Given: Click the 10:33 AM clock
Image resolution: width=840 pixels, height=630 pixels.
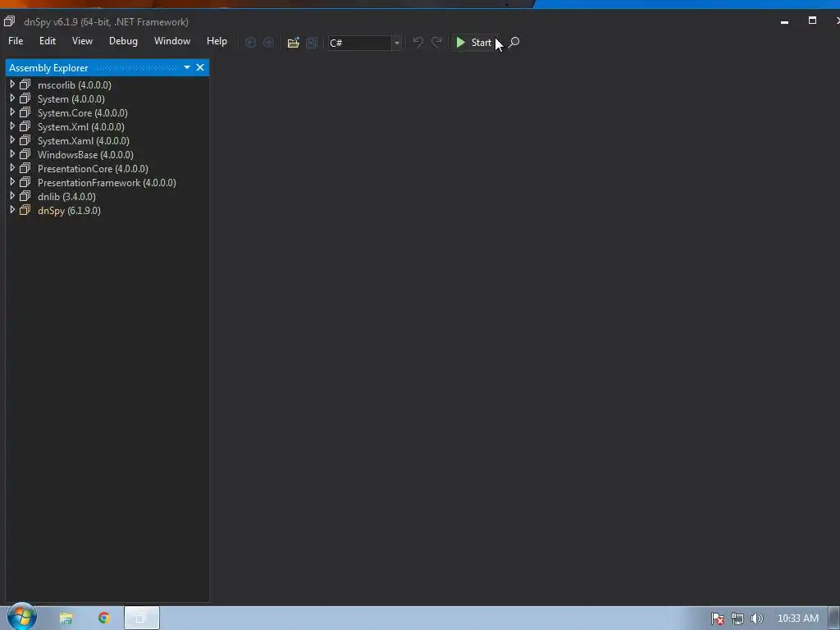Looking at the screenshot, I should [x=797, y=619].
